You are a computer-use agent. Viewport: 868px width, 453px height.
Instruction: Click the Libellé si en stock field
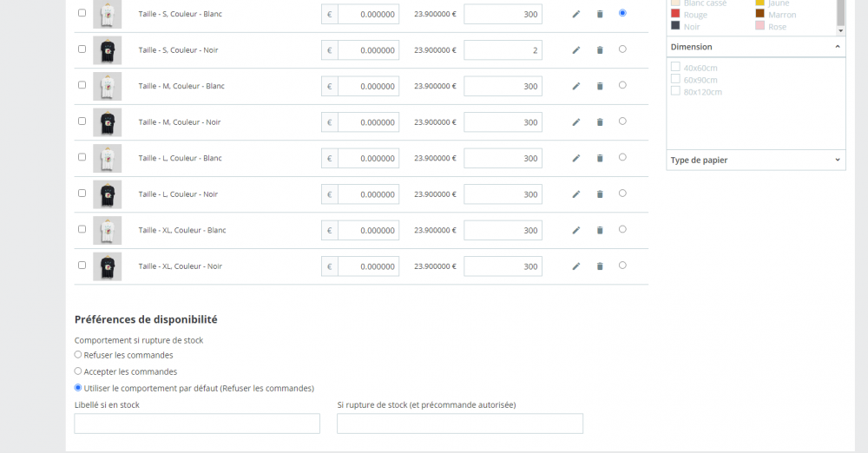197,423
